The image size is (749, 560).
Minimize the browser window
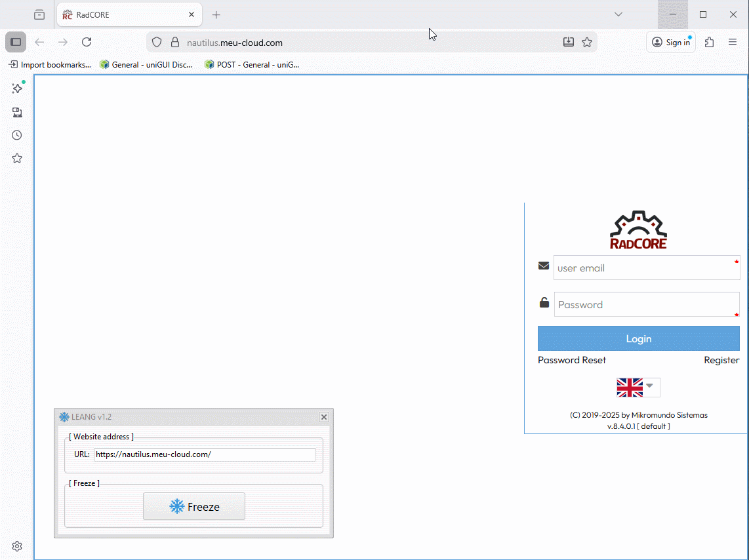(672, 14)
